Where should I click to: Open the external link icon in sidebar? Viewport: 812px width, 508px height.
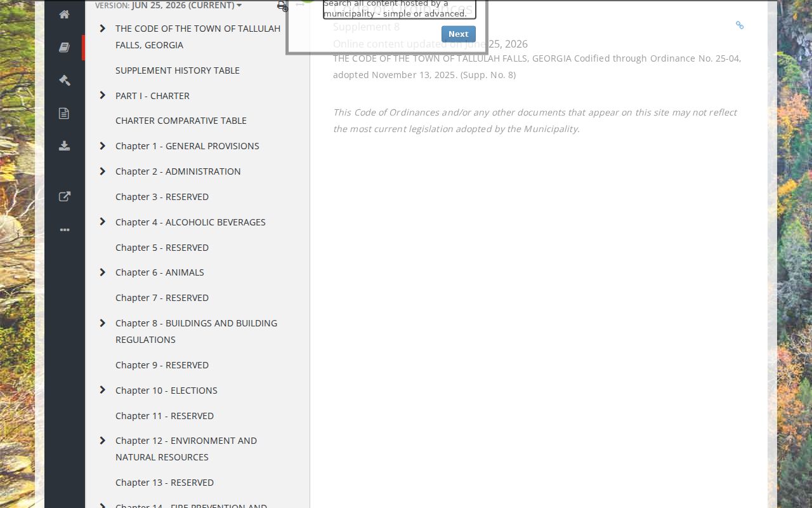[64, 196]
